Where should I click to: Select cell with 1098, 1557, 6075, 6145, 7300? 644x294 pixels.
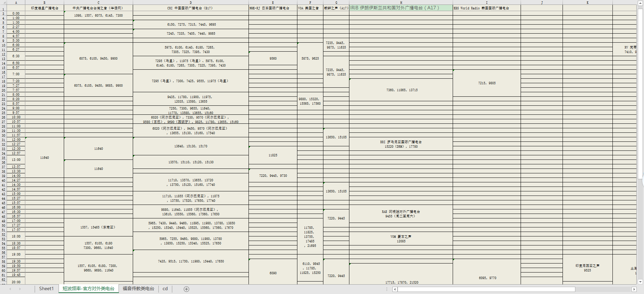point(98,16)
